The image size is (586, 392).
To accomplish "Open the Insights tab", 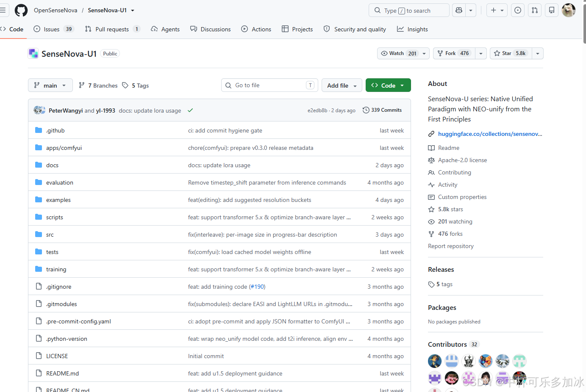I will point(413,29).
